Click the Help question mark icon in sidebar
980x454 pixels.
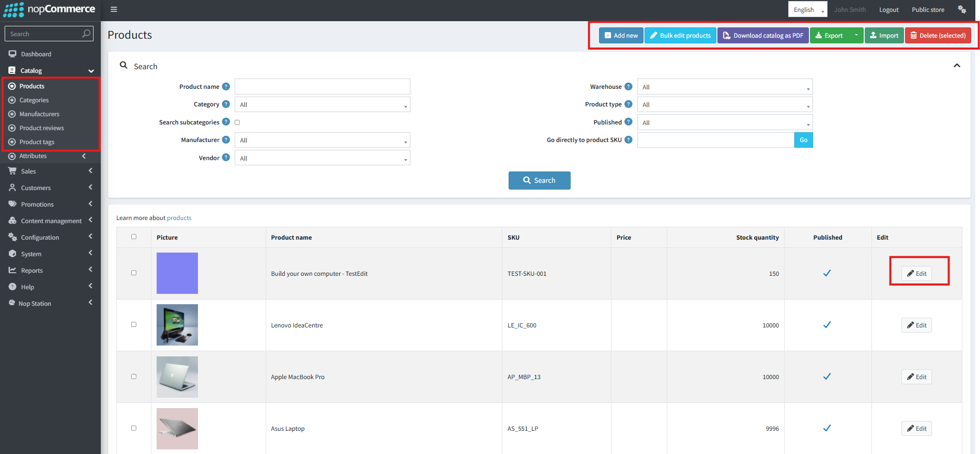12,287
